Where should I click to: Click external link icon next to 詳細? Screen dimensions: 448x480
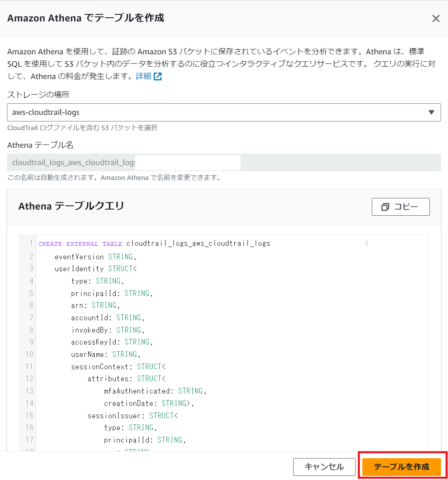point(157,76)
